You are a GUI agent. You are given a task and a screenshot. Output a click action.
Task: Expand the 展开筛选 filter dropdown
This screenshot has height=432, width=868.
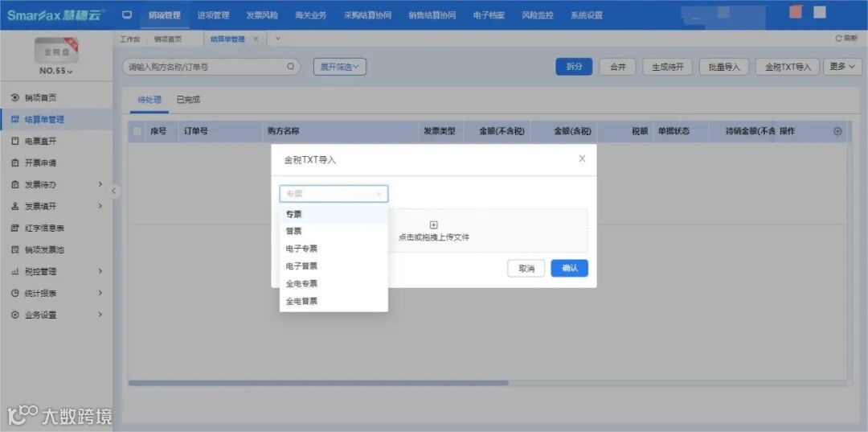pyautogui.click(x=340, y=67)
